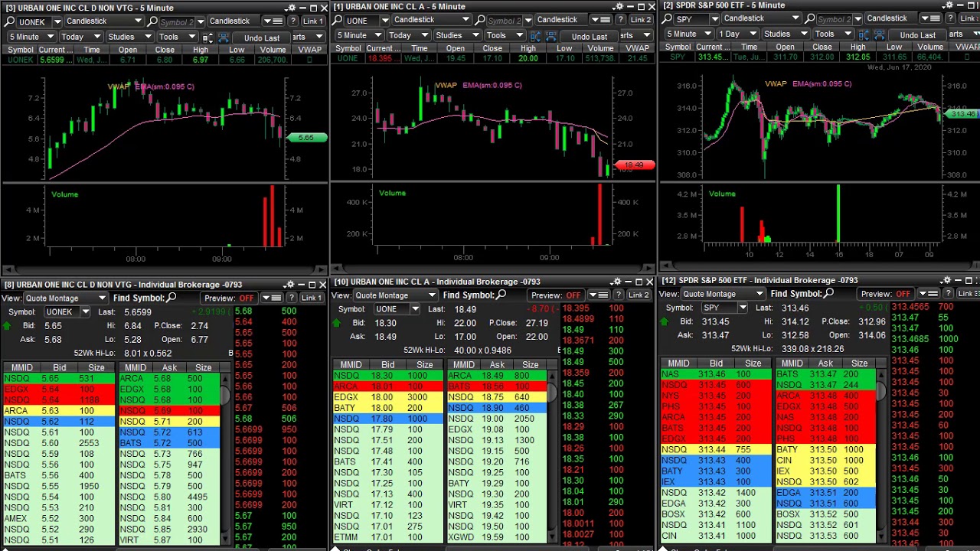The image size is (980, 551).
Task: Click the horizontal scrollbar under UONEK chart
Action: click(164, 270)
